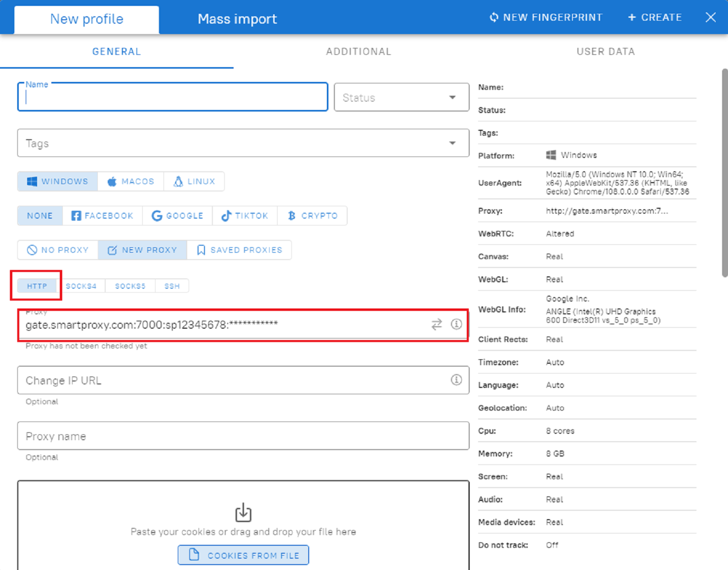Select the Windows platform option
The height and width of the screenshot is (570, 728).
point(58,181)
